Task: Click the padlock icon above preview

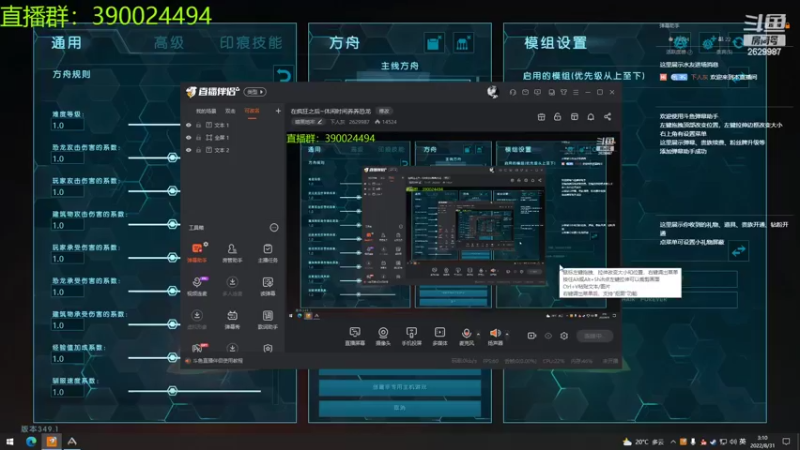Action: tap(557, 117)
